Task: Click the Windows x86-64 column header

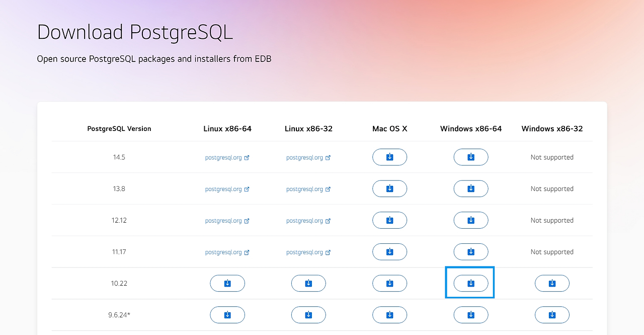Action: click(x=471, y=128)
